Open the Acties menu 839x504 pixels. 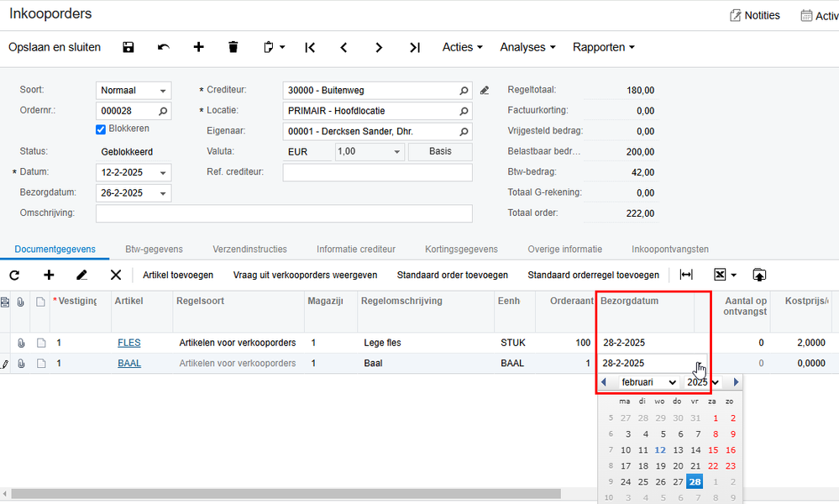point(462,47)
